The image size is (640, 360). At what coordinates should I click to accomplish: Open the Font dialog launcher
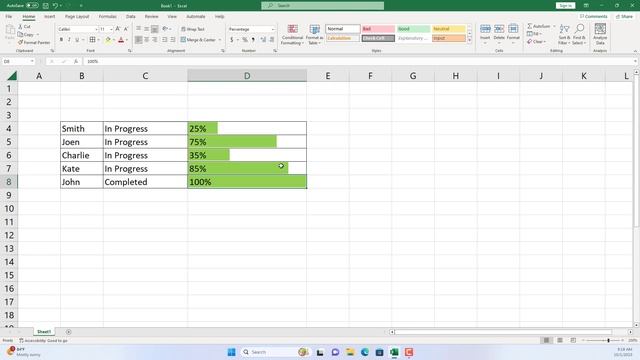[x=130, y=51]
